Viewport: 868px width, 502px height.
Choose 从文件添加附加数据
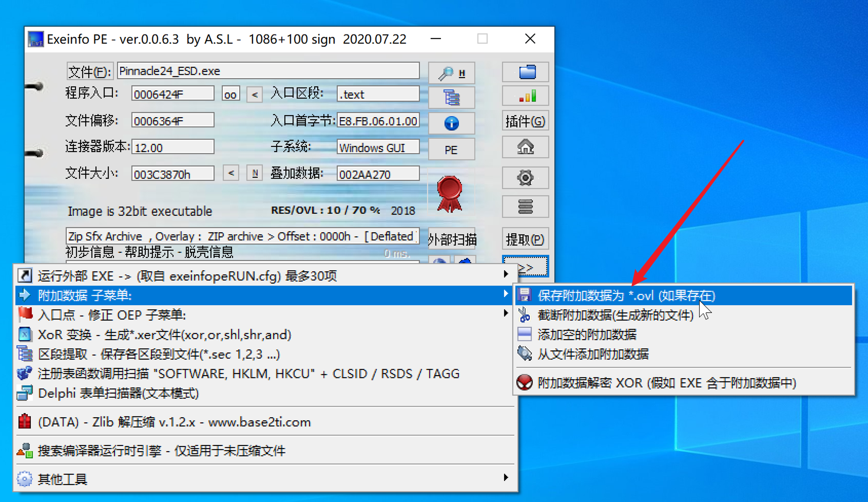pos(684,354)
